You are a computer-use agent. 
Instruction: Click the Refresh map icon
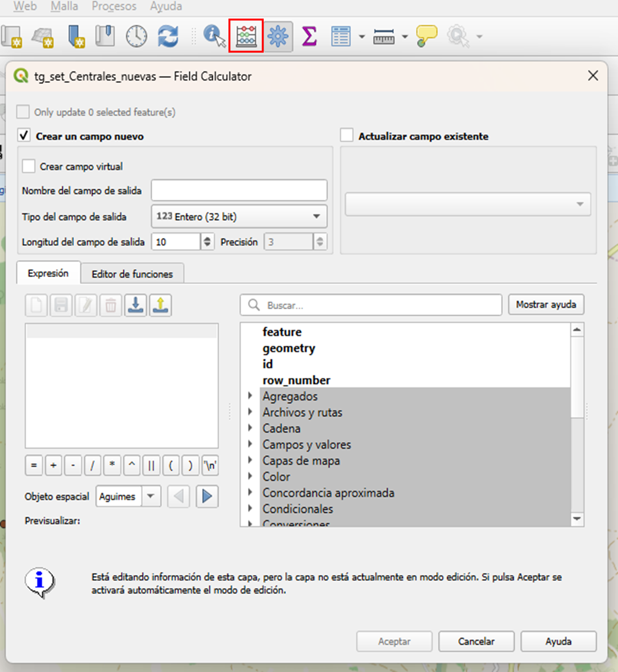click(168, 36)
